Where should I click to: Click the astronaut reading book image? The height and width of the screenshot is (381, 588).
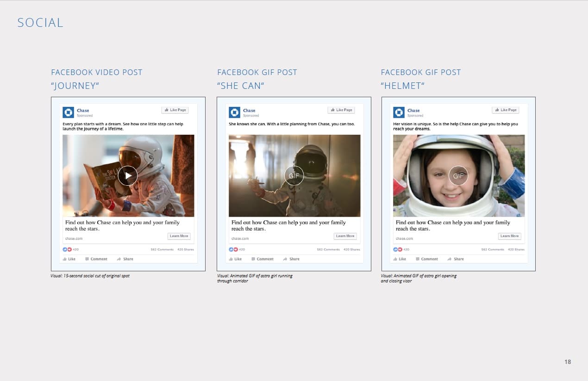point(128,175)
